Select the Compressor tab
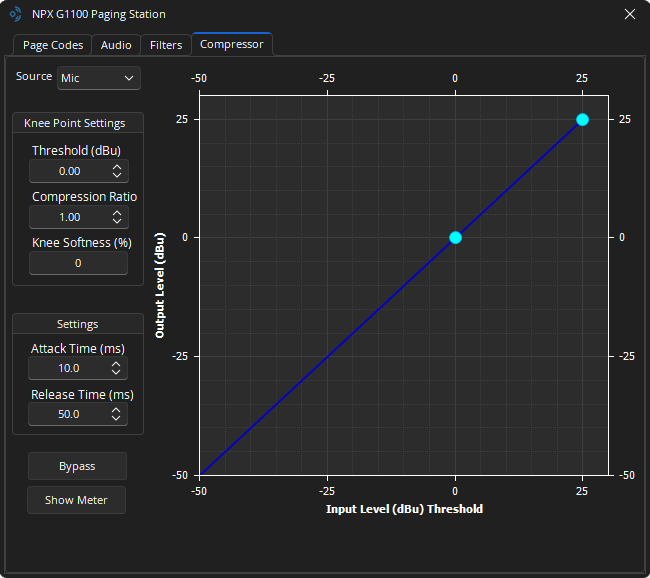 click(231, 44)
